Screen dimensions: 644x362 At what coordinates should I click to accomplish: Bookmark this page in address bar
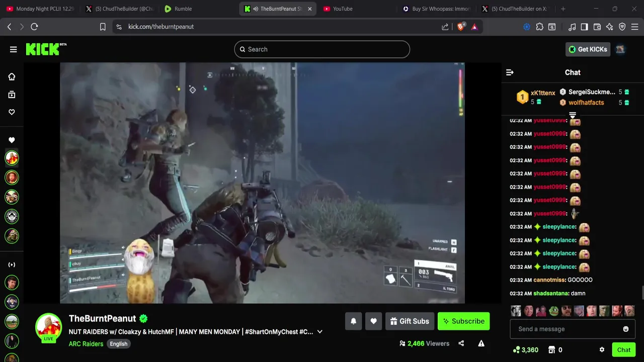(x=103, y=27)
